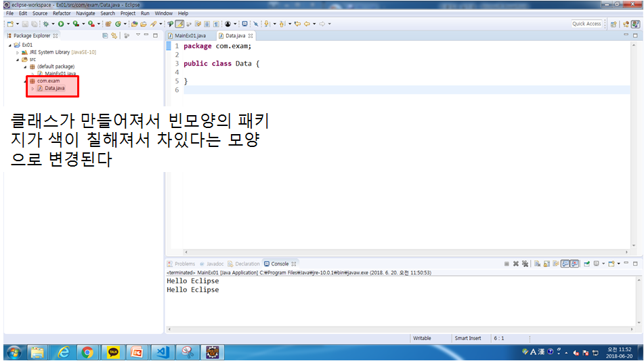Click the Debug bug icon in toolbar

[45, 24]
